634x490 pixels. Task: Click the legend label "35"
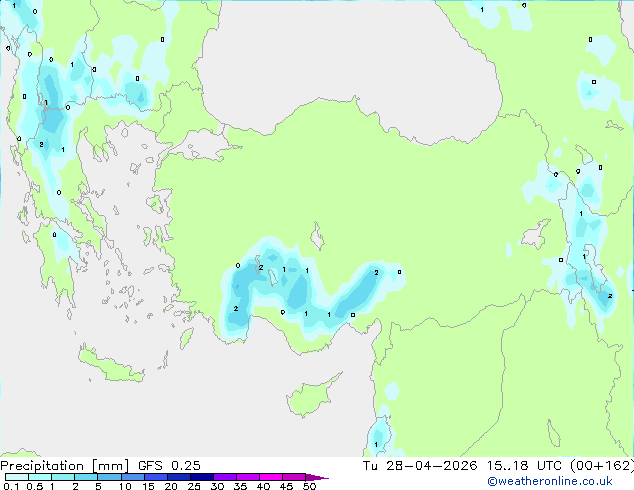[240, 486]
